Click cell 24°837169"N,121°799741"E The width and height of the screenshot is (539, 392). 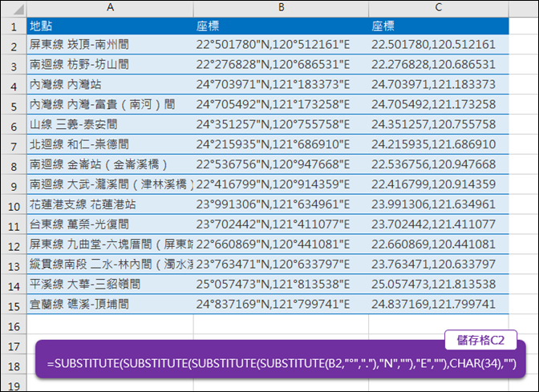[282, 304]
